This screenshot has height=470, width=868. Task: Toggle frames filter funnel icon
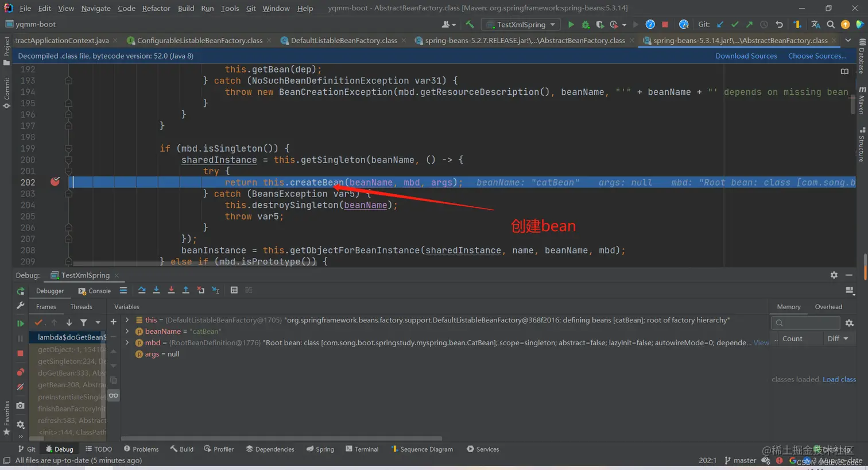[x=84, y=323]
